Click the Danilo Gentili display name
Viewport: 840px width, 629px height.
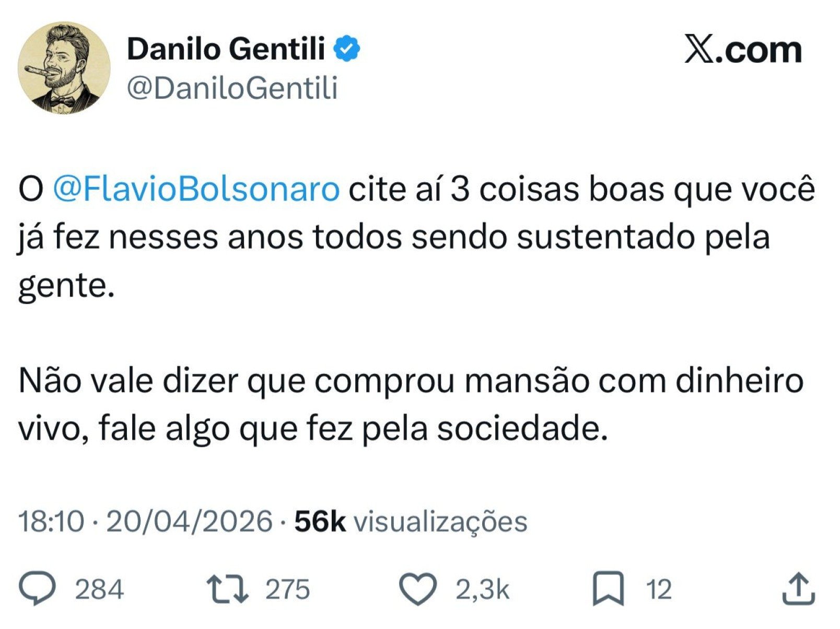(226, 49)
